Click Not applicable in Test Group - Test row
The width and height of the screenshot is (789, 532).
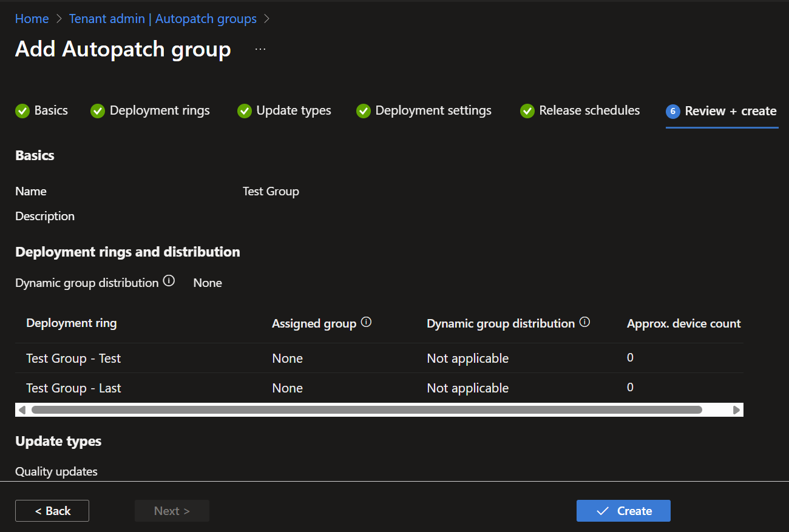pyautogui.click(x=467, y=359)
